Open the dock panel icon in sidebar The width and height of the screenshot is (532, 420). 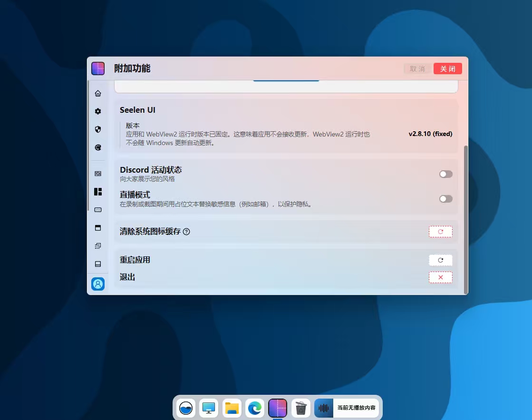(98, 264)
